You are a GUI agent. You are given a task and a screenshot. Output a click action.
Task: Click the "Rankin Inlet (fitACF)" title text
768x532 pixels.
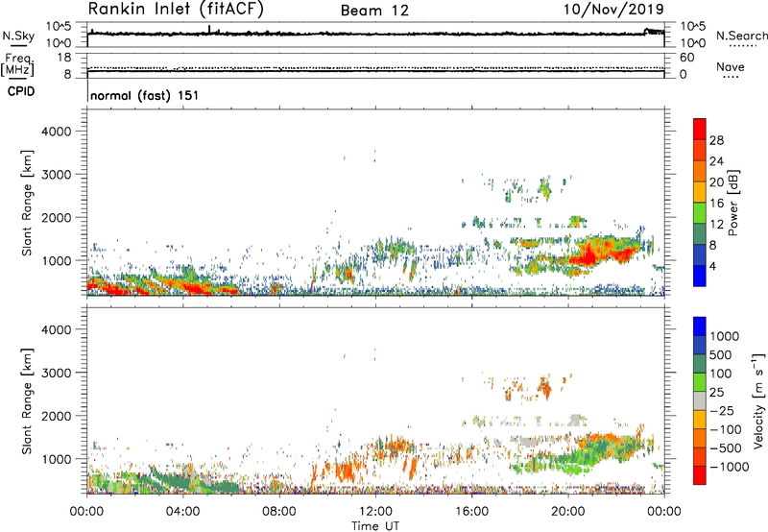pos(176,9)
